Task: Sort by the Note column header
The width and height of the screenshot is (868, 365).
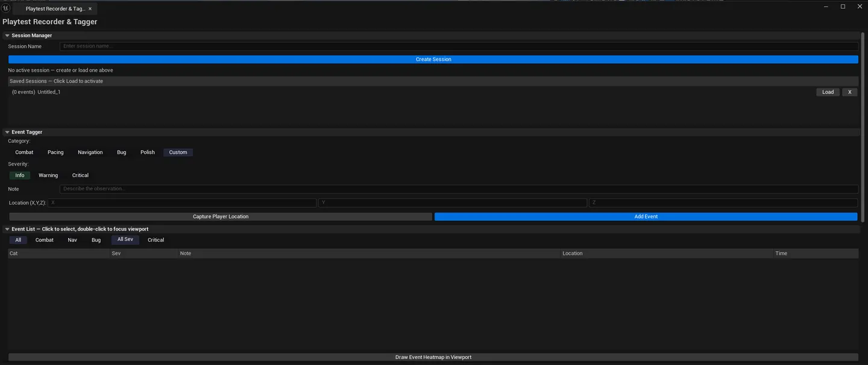Action: 370,254
